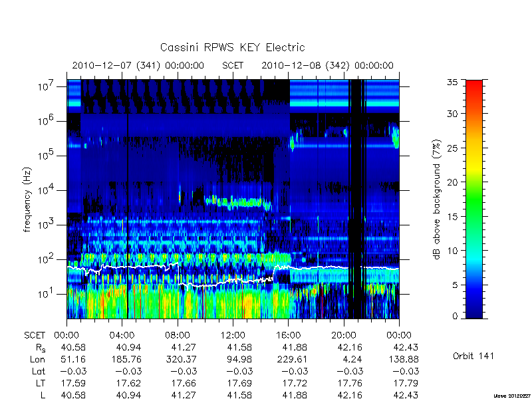The height and width of the screenshot is (399, 532).
Task: Click the 12:00 time tick label
Action: coord(233,336)
